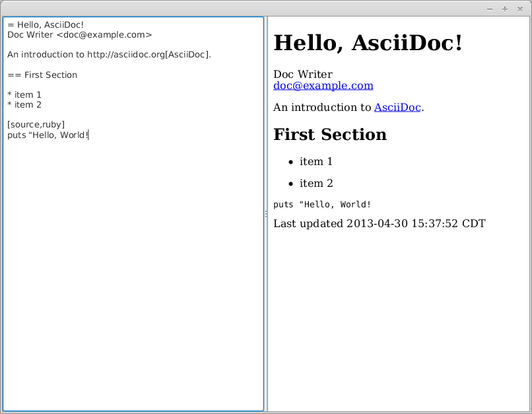Viewport: 532px width, 414px height.
Task: Click the pane splitter handle between editor and preview
Action: tap(265, 214)
